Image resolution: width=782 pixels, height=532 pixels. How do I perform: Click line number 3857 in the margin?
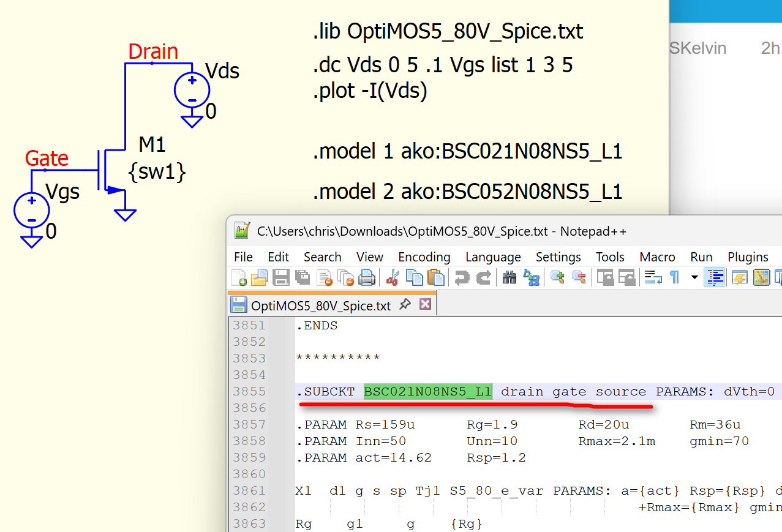[250, 424]
